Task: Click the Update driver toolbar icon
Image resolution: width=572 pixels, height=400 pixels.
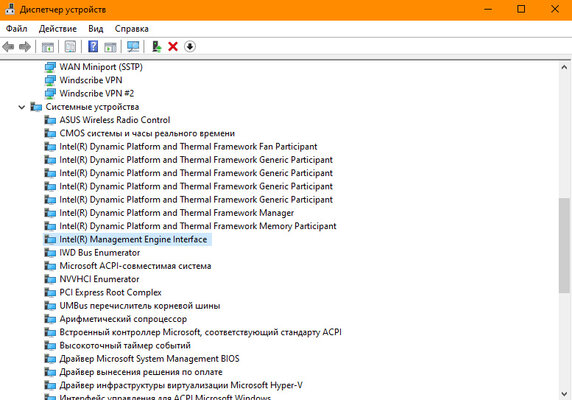Action: [x=156, y=47]
